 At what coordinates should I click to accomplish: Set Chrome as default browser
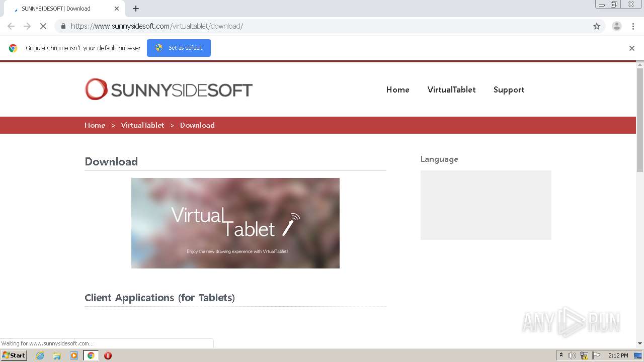(179, 48)
